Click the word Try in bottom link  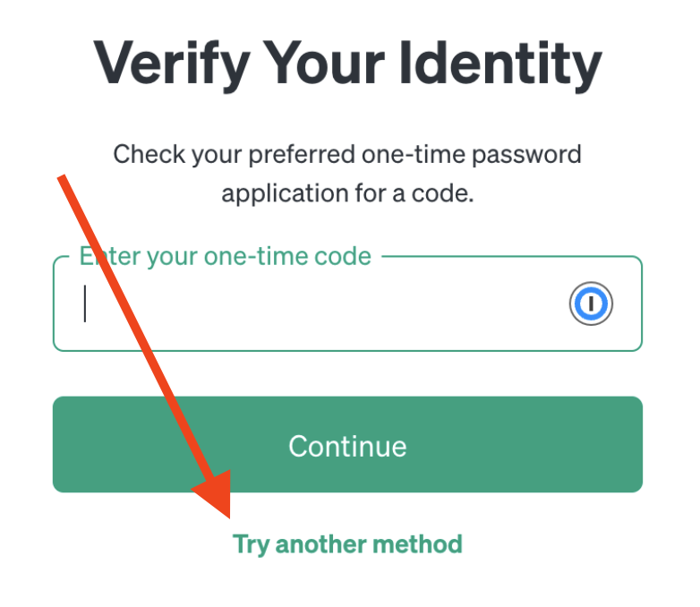pyautogui.click(x=252, y=545)
